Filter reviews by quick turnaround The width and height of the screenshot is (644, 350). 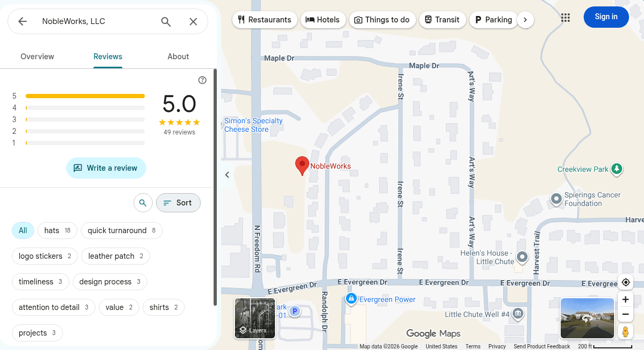122,230
